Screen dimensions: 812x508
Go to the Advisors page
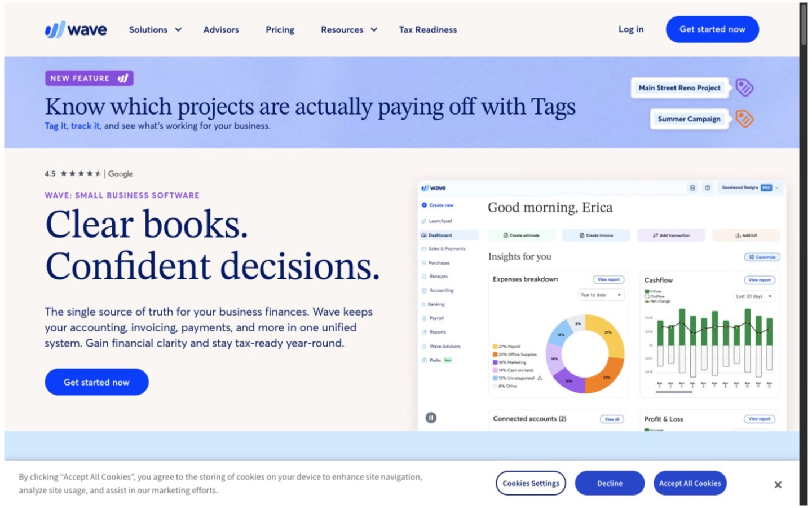[x=221, y=29]
